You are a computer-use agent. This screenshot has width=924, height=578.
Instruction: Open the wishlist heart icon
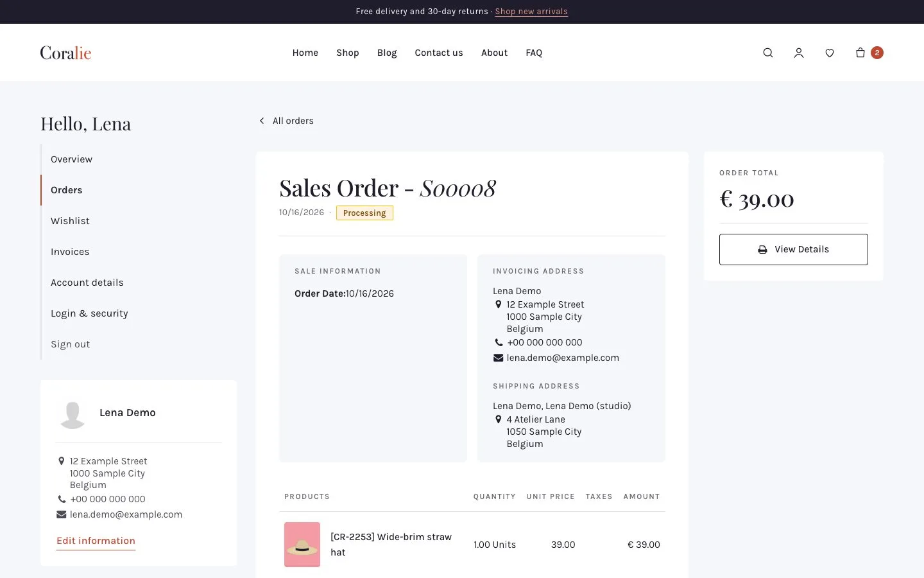(830, 53)
